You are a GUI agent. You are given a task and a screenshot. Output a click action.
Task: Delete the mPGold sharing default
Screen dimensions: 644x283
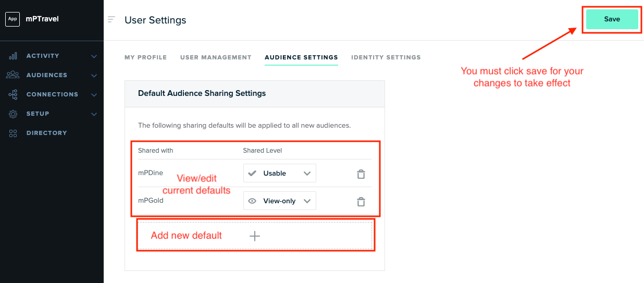coord(361,201)
